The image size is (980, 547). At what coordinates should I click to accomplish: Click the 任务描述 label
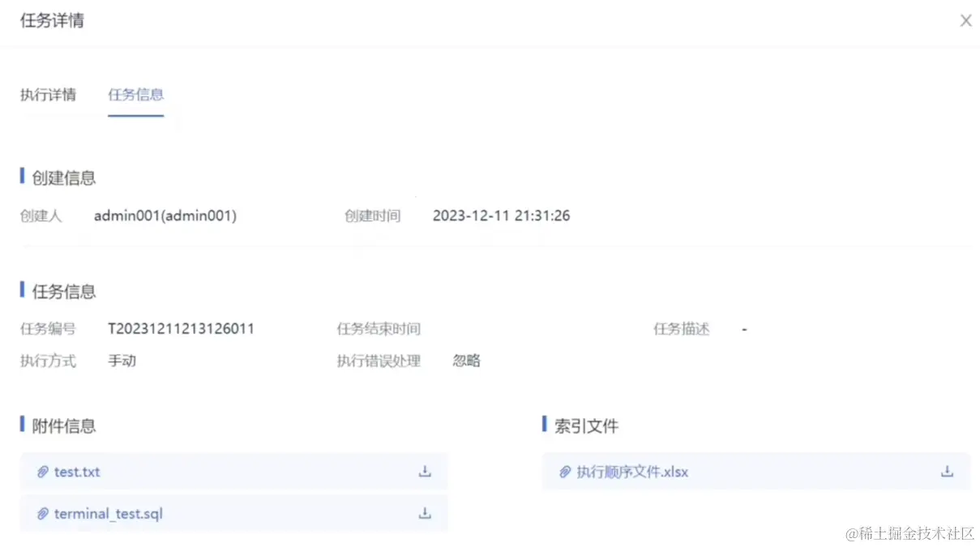[x=682, y=329]
